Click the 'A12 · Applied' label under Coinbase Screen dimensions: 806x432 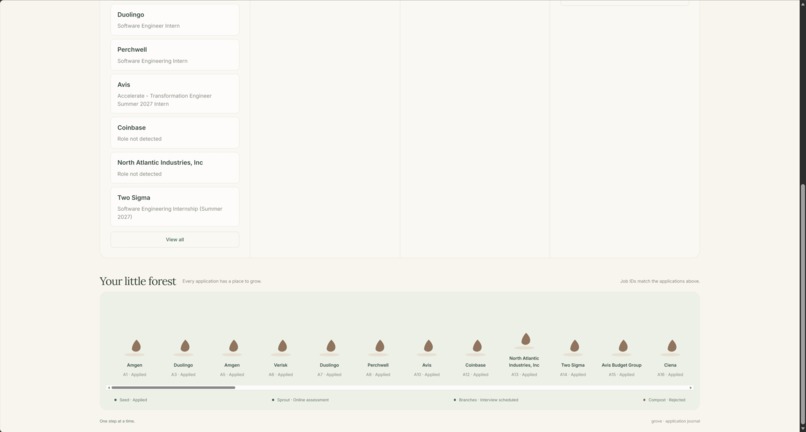475,375
